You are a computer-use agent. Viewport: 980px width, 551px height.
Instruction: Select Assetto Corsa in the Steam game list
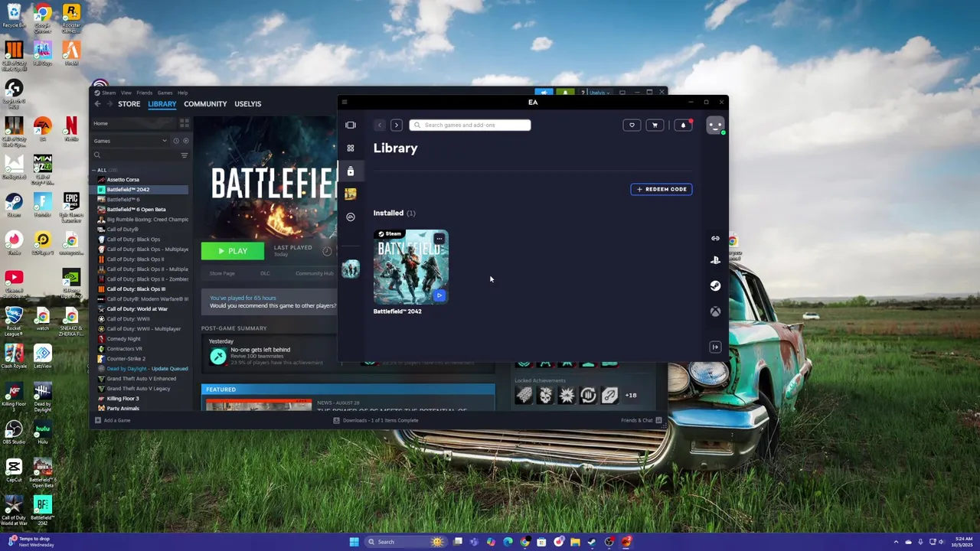coord(122,180)
